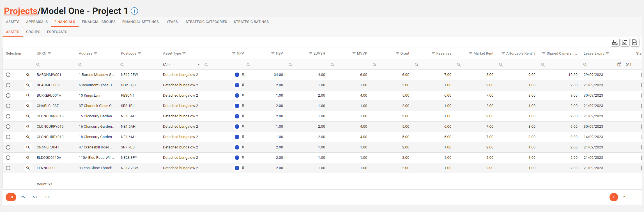Click the printer icon above the table
Viewport: 644px width, 212px height.
615,42
